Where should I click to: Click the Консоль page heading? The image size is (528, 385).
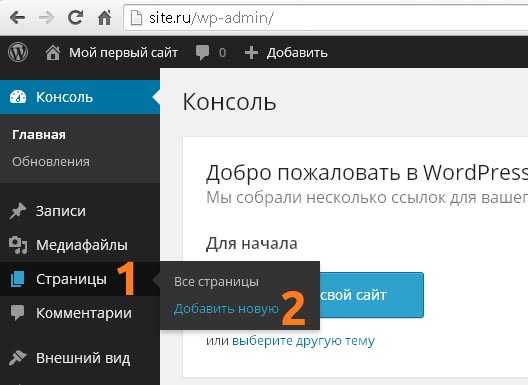coord(229,102)
